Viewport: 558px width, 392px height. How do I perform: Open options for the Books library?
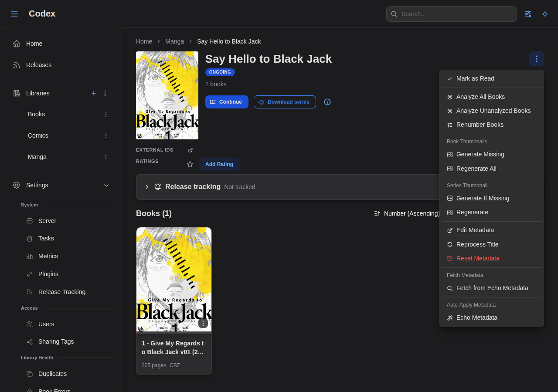(x=105, y=115)
